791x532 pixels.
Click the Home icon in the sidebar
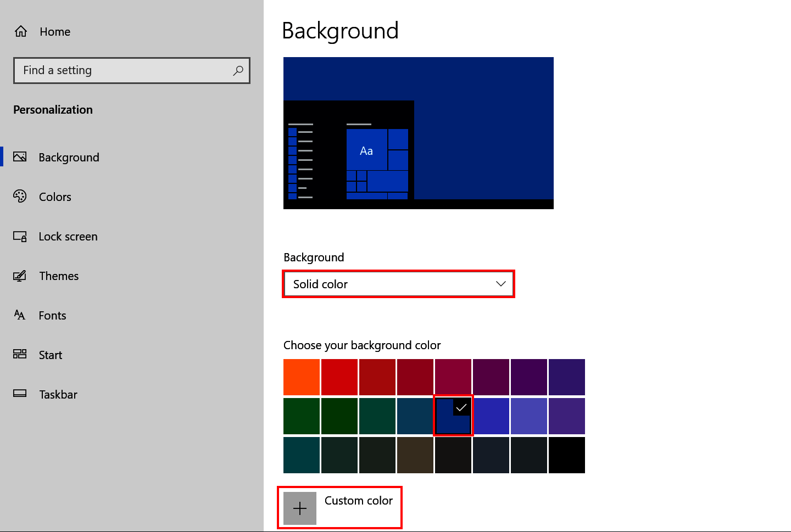point(20,31)
